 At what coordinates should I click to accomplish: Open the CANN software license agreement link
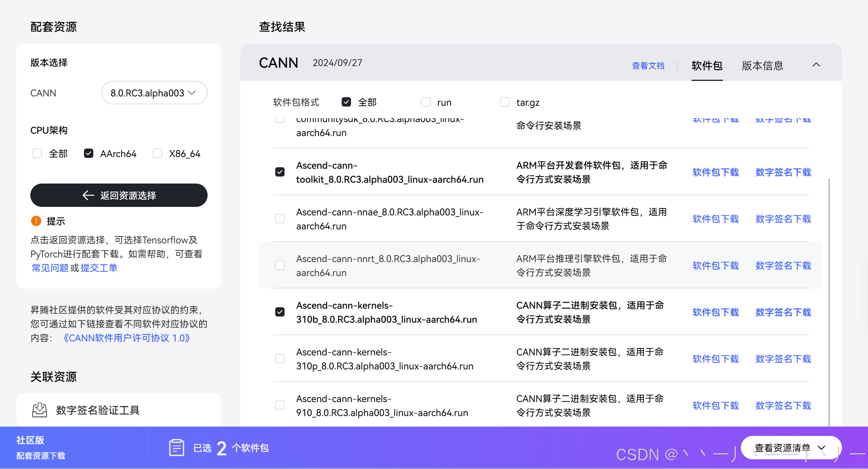click(126, 338)
